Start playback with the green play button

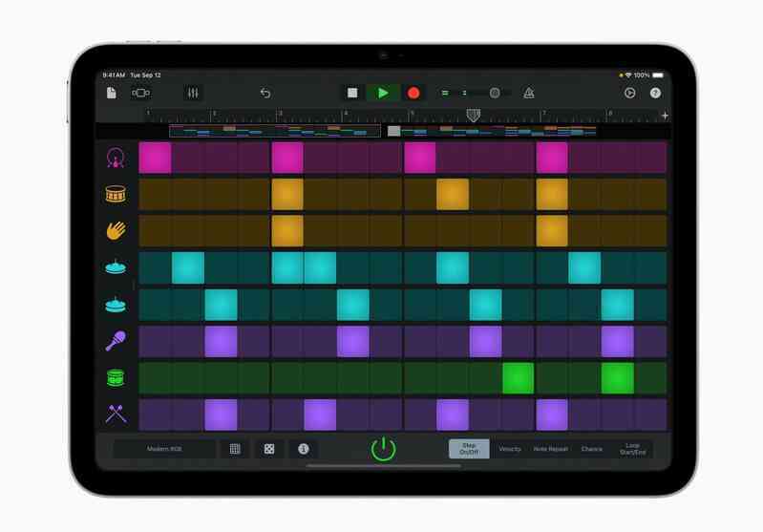pyautogui.click(x=383, y=93)
